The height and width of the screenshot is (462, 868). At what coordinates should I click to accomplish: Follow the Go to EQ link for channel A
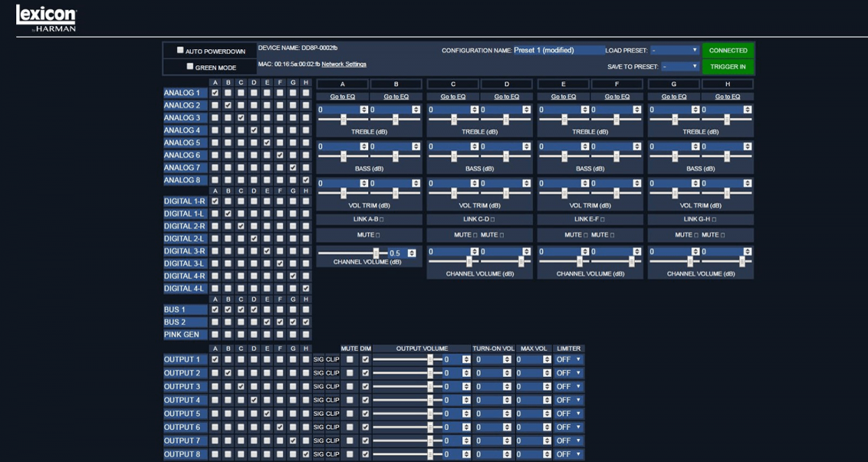342,97
